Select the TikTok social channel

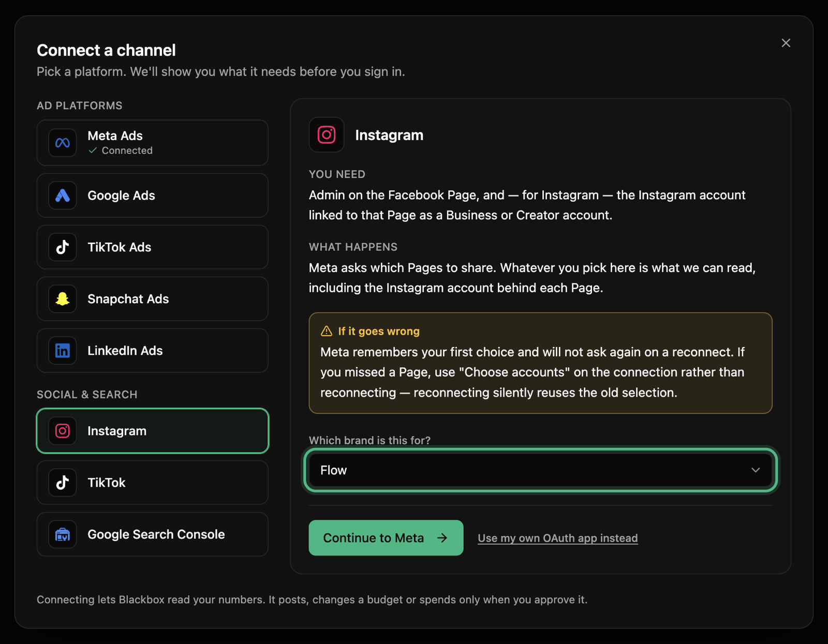[x=153, y=483]
